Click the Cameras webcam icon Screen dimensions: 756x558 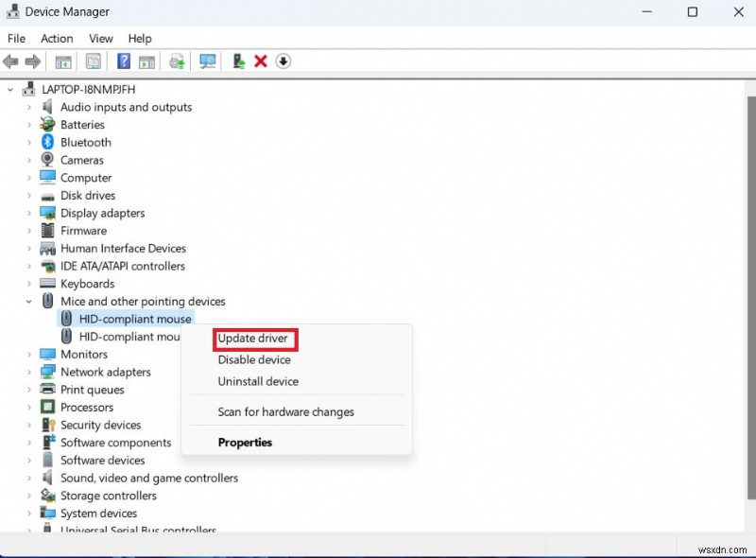tap(47, 159)
